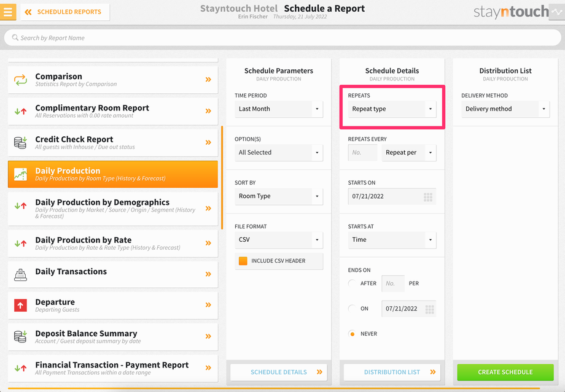Click the orange report list scrollbar
This screenshot has width=565, height=392.
coord(222,177)
